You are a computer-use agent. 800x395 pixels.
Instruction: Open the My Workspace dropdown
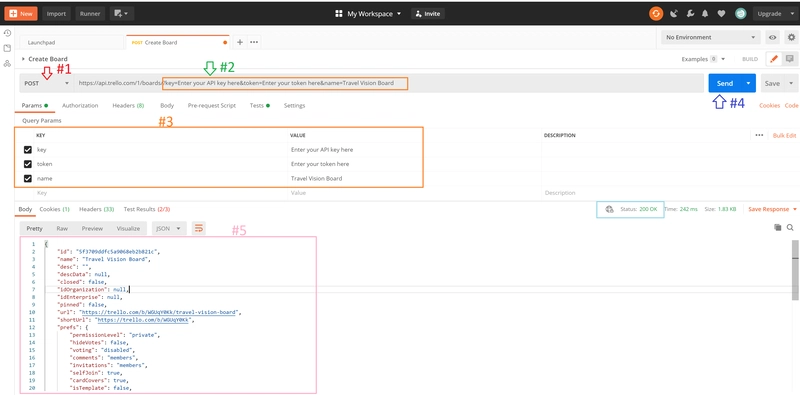coord(374,14)
